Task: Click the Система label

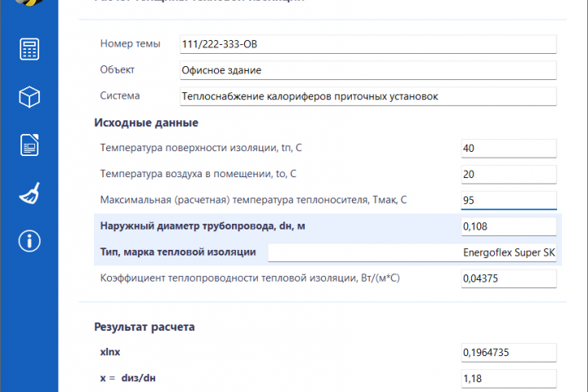Action: tap(120, 96)
